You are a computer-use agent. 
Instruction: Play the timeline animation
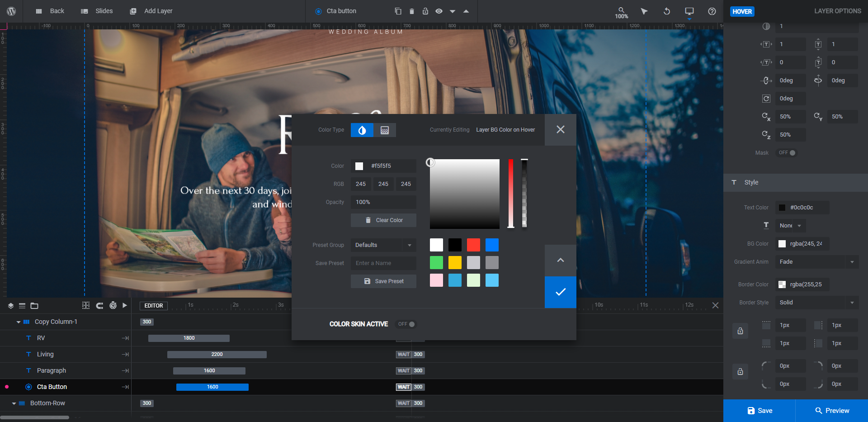(125, 305)
